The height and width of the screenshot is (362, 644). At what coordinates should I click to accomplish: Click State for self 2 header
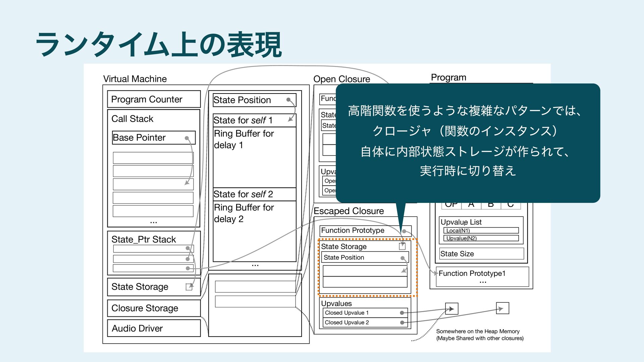point(254,194)
